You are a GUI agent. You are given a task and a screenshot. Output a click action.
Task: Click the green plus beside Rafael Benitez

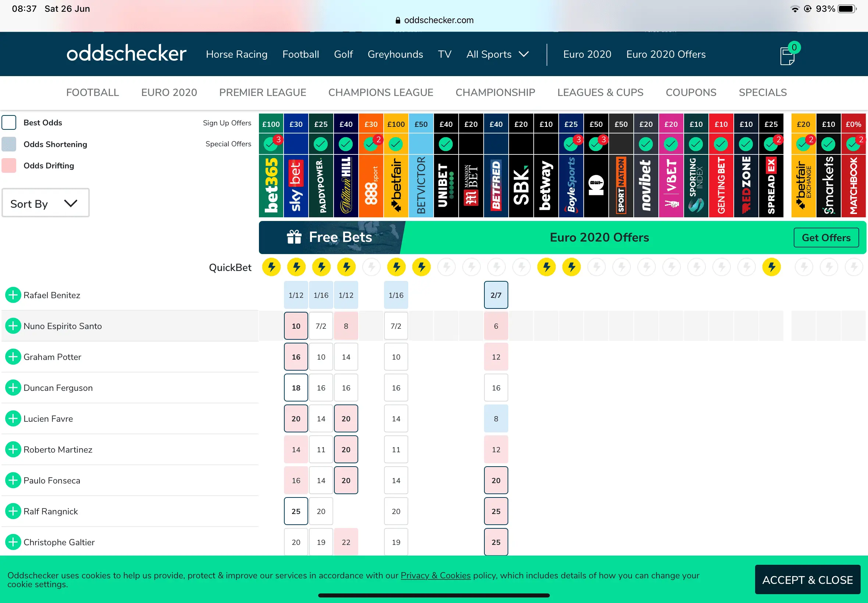pyautogui.click(x=13, y=295)
